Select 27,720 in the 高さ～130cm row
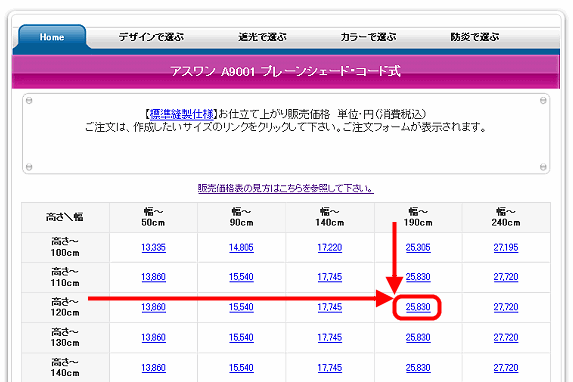 tap(506, 337)
